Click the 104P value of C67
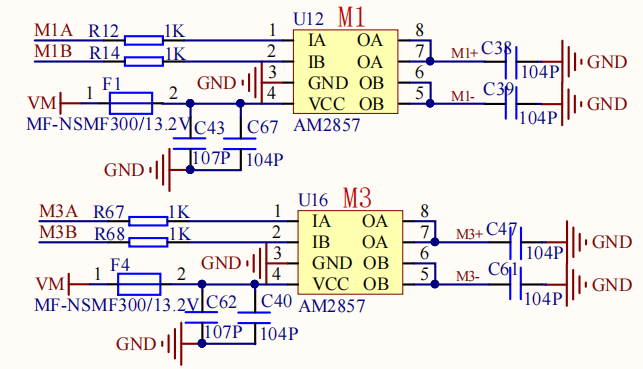This screenshot has width=643, height=369. (x=264, y=160)
